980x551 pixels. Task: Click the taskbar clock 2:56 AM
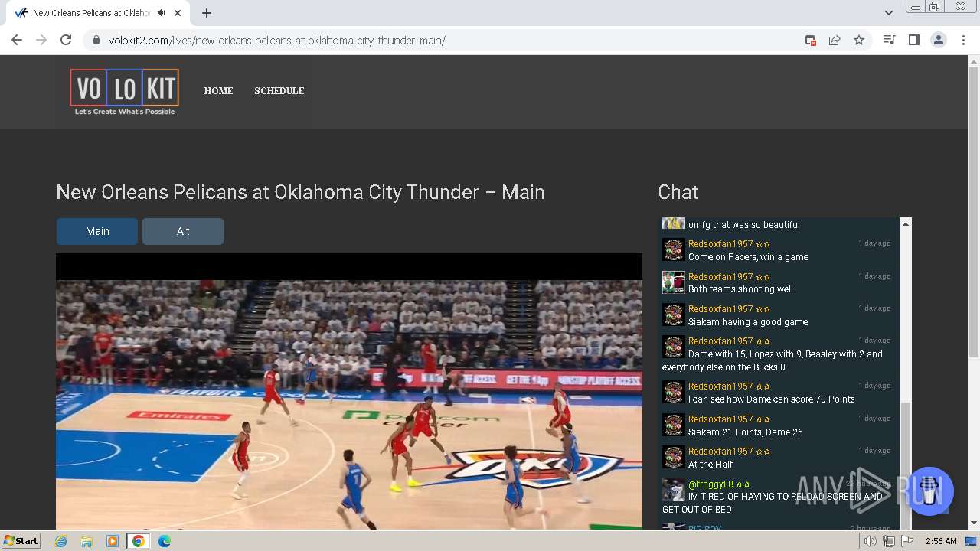point(941,541)
